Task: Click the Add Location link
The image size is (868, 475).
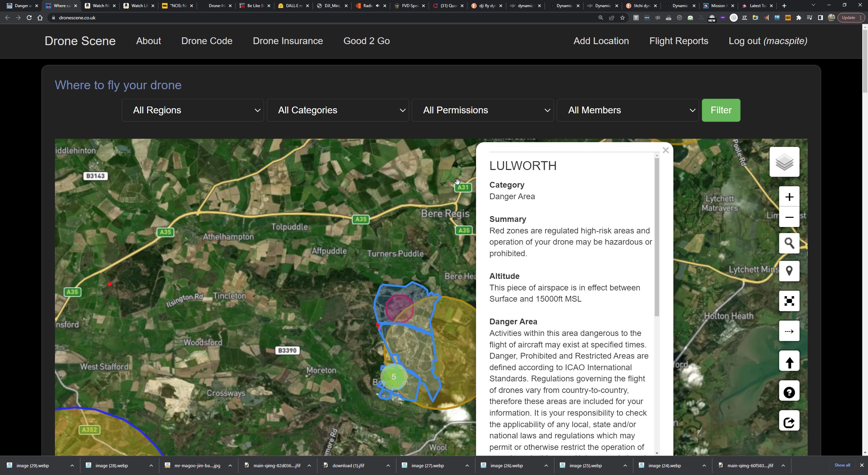Action: point(601,41)
